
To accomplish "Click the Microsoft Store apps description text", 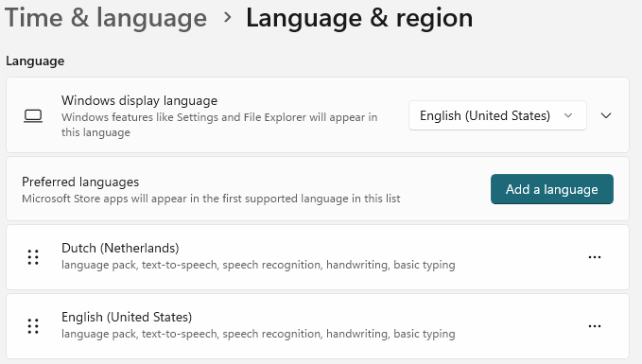I will pyautogui.click(x=211, y=199).
